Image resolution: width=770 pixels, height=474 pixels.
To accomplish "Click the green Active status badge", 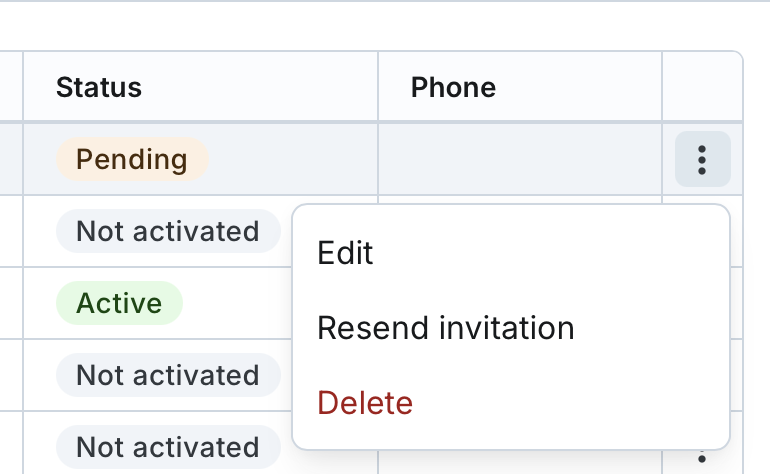I will pyautogui.click(x=119, y=303).
